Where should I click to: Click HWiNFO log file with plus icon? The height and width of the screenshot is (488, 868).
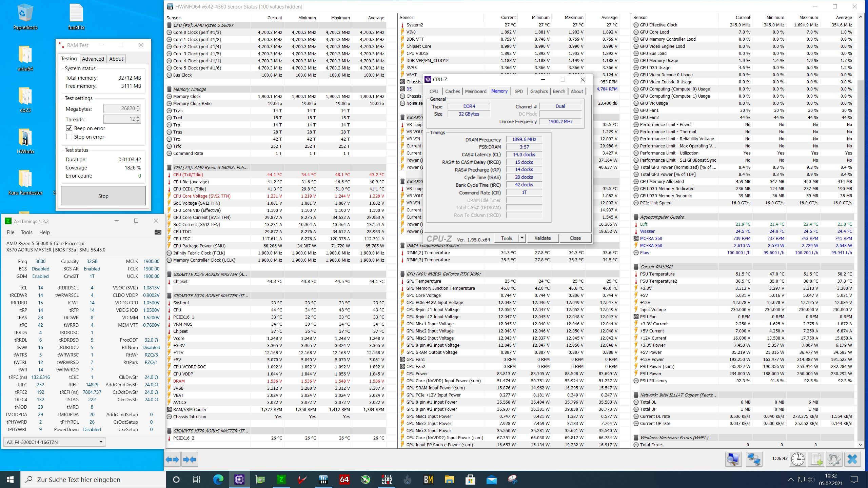click(816, 459)
